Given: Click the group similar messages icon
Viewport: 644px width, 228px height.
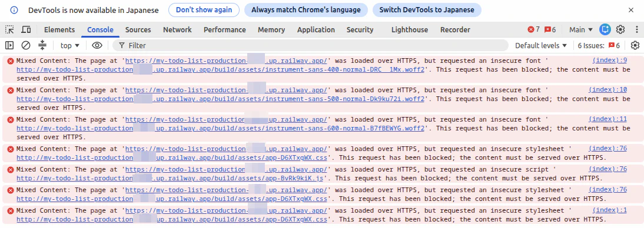Looking at the screenshot, I should (x=42, y=45).
